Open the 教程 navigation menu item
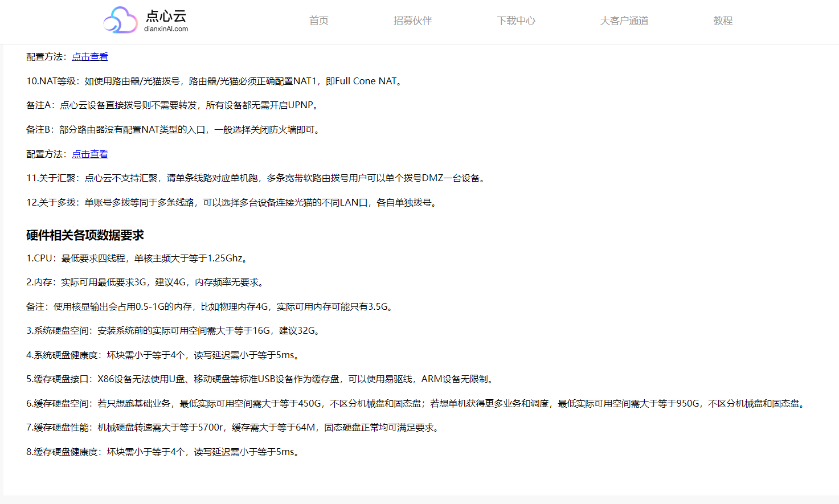This screenshot has width=839, height=504. click(x=722, y=21)
